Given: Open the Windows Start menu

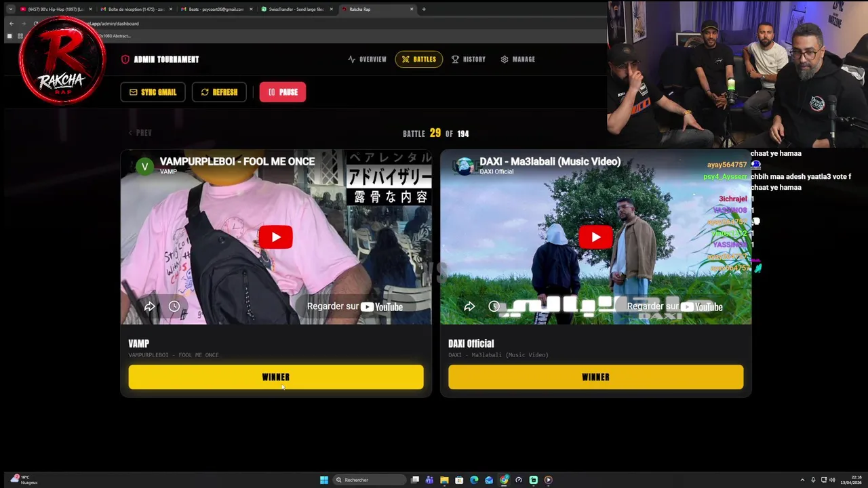Looking at the screenshot, I should 324,480.
